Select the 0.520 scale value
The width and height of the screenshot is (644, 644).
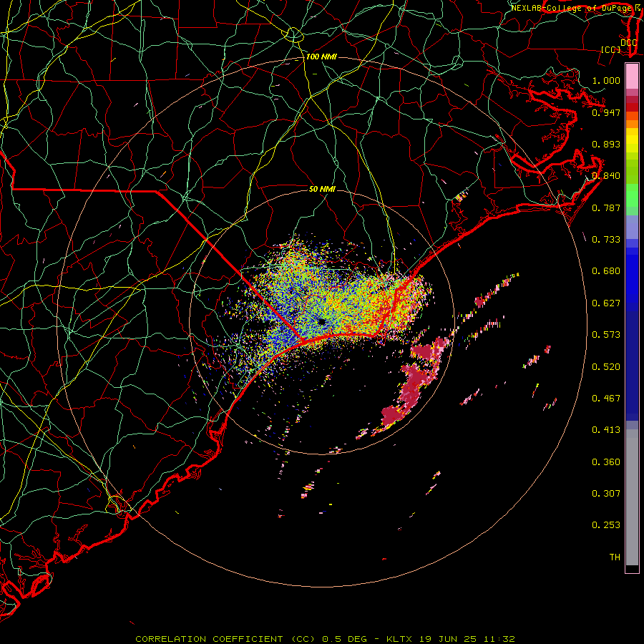[606, 367]
